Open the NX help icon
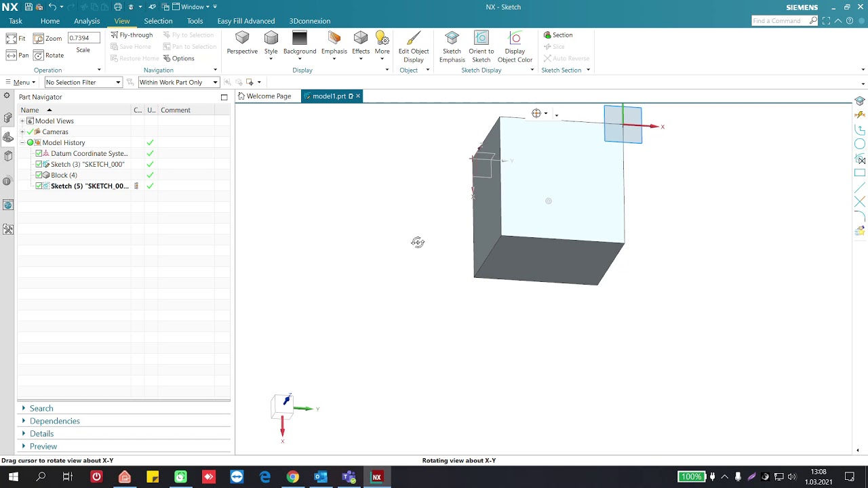This screenshot has height=488, width=868. (x=850, y=21)
